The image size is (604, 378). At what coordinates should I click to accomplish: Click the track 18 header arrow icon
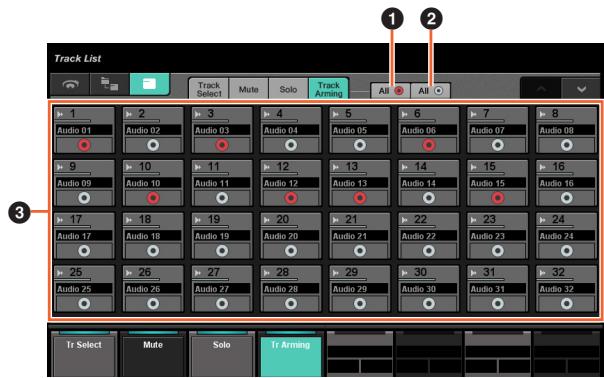(129, 220)
